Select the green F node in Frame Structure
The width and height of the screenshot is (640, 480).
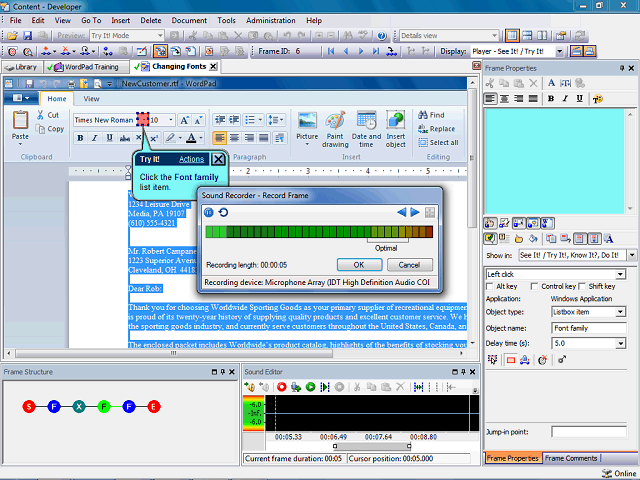click(104, 407)
